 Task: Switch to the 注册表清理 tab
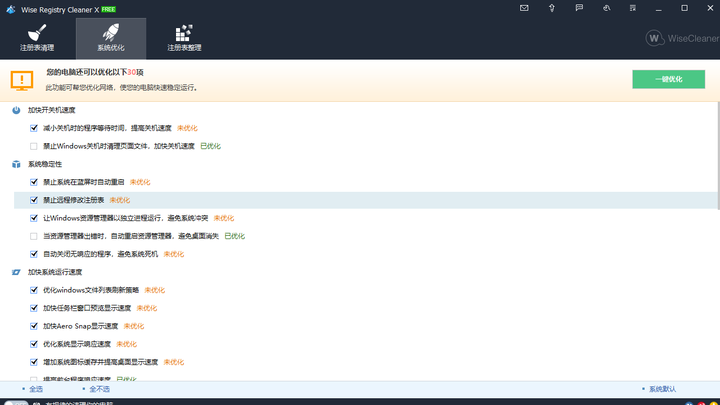37,39
